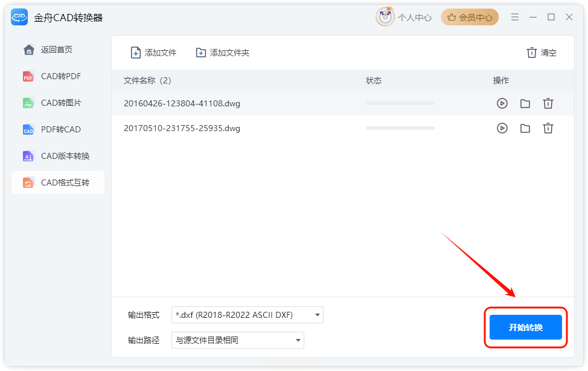588x371 pixels.
Task: Click the 添加文件 add file icon
Action: [136, 53]
